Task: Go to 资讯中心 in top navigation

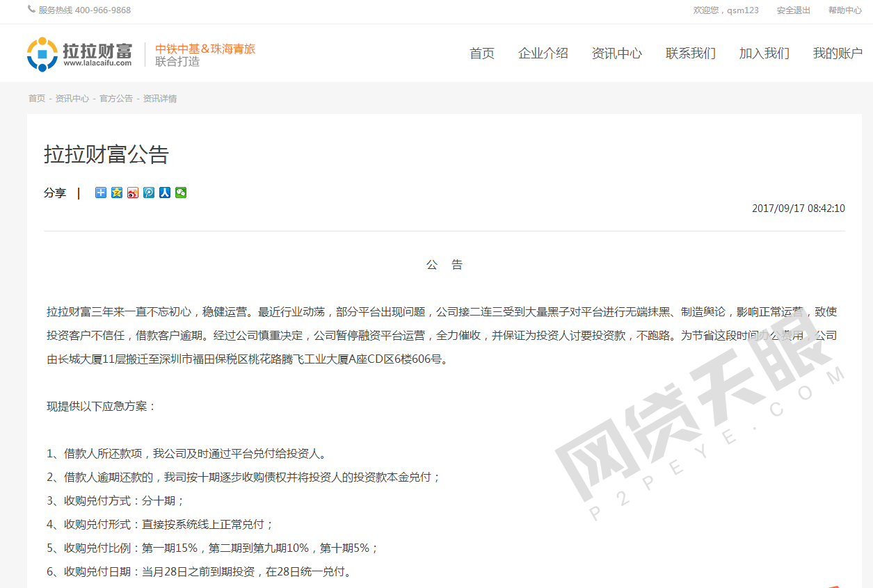Action: point(617,54)
